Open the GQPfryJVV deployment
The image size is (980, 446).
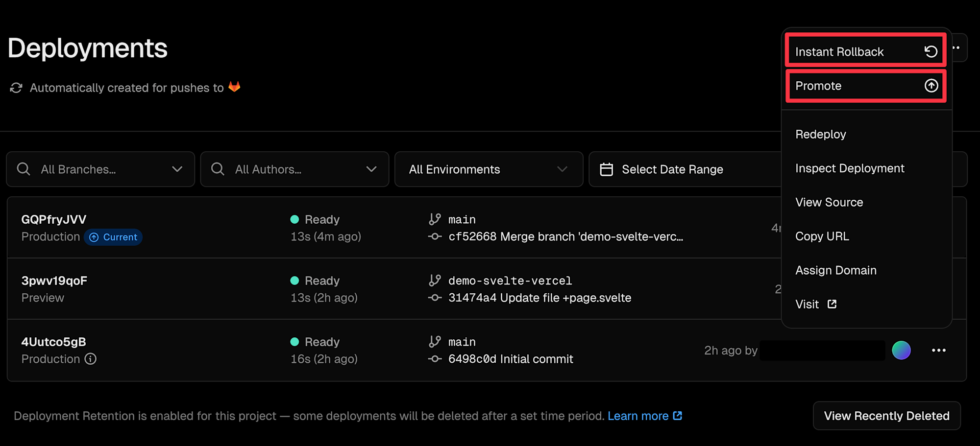[54, 219]
